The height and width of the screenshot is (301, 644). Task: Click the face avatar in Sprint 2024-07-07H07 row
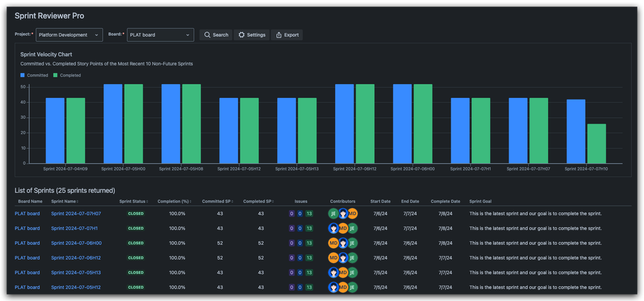point(343,213)
